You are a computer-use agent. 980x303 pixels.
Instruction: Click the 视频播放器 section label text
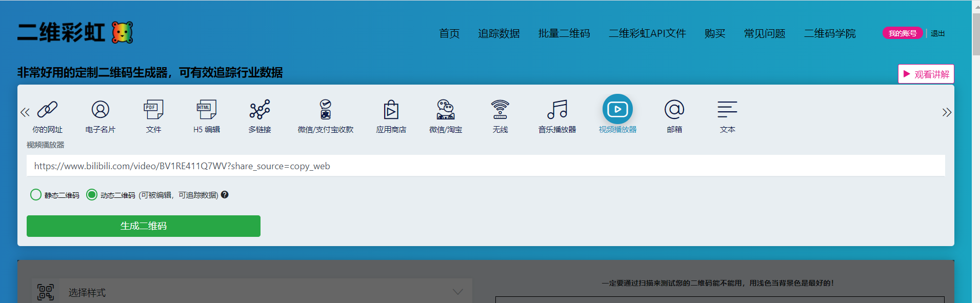tap(46, 145)
